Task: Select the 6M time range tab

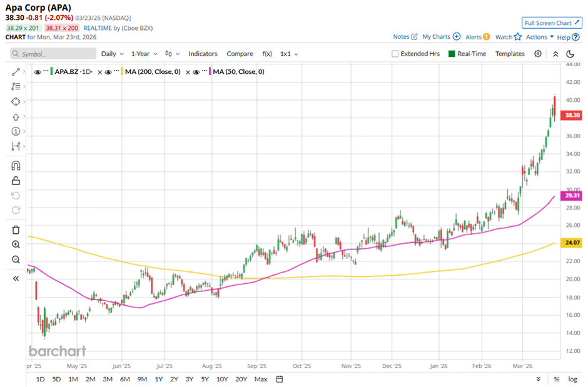Action: [124, 379]
